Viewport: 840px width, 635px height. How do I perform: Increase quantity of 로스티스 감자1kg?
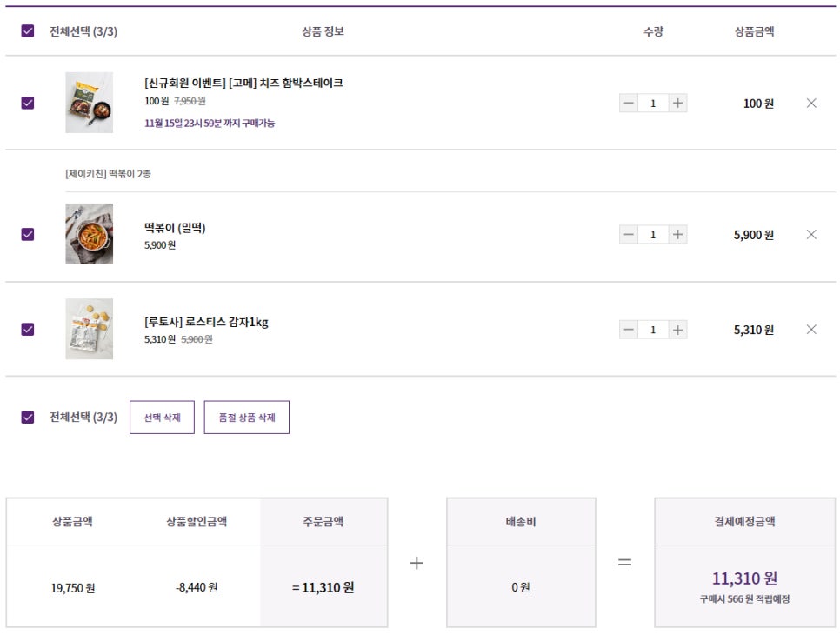pos(677,329)
